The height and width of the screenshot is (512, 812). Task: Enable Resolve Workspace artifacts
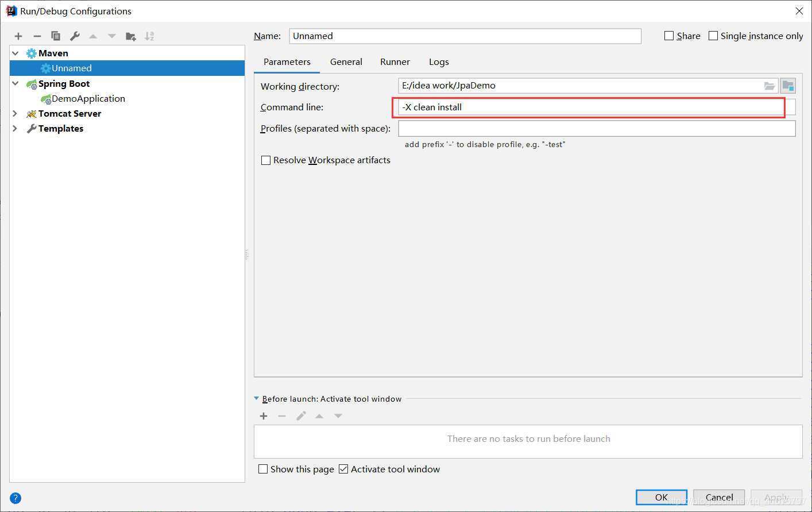266,160
